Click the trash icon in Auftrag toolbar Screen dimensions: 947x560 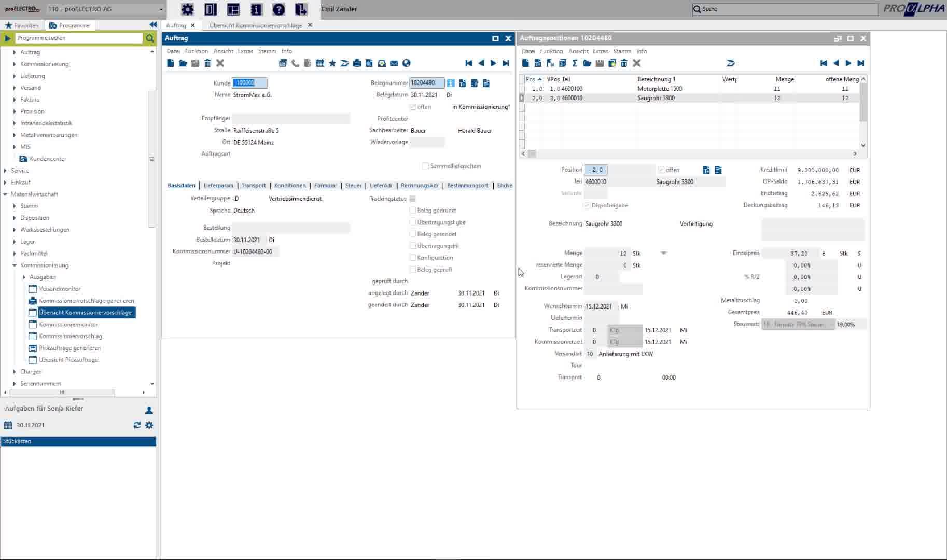click(207, 63)
